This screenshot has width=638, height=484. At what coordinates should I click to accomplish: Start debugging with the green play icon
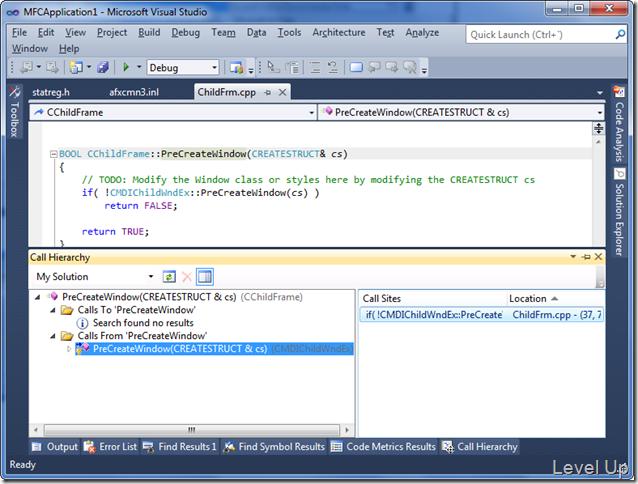pos(126,67)
